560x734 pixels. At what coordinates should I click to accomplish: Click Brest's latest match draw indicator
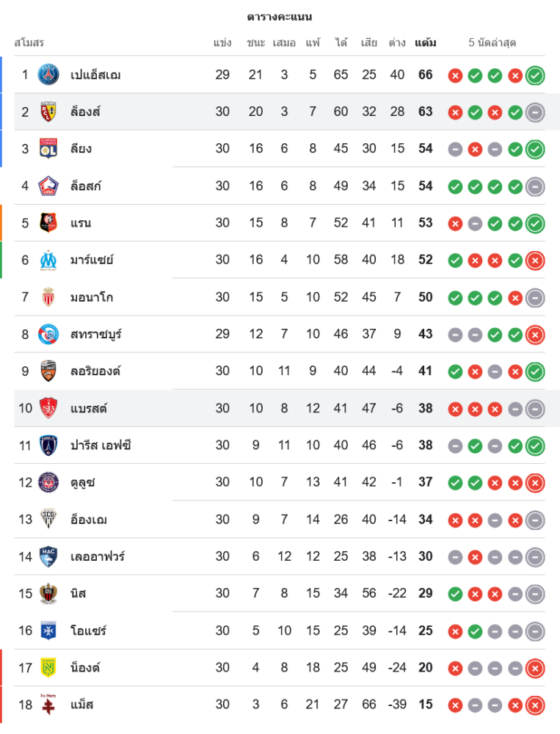535,408
